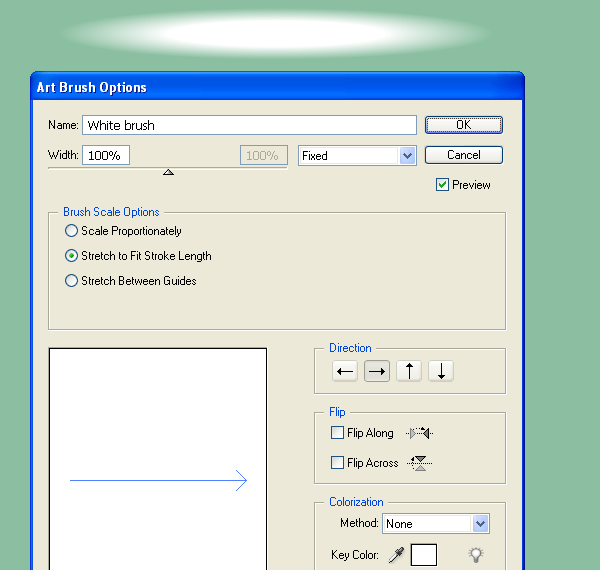
Task: Click the brush Name field
Action: pos(249,125)
